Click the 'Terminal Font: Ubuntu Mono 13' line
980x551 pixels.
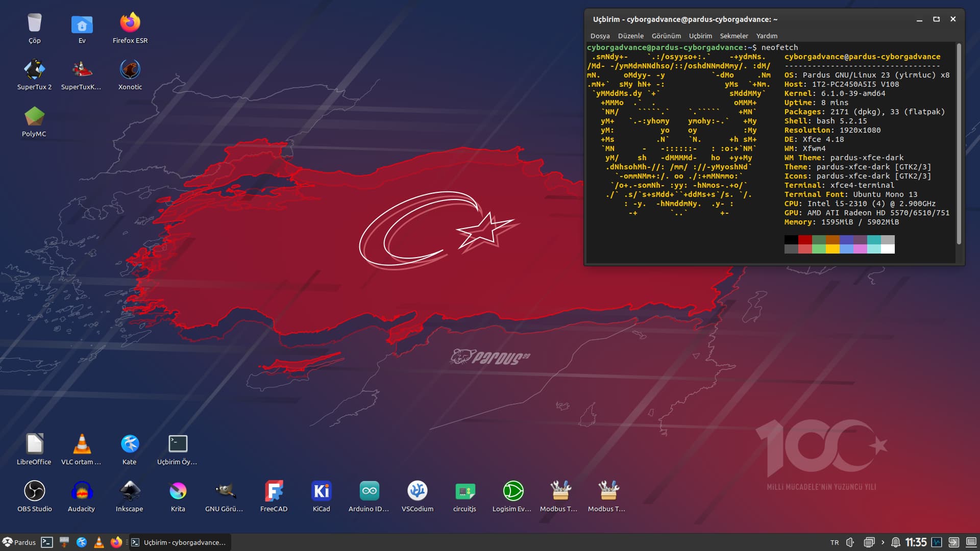(850, 194)
